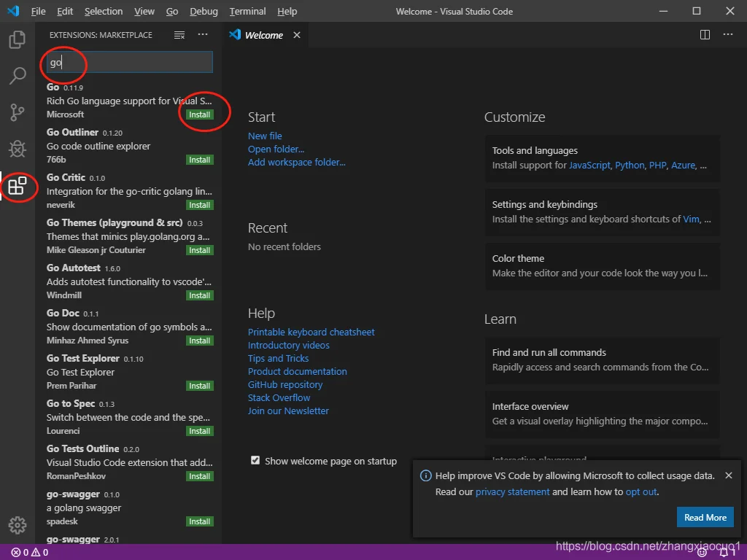Screen dimensions: 747x560
Task: Open the Tips and Tricks link
Action: pyautogui.click(x=278, y=358)
